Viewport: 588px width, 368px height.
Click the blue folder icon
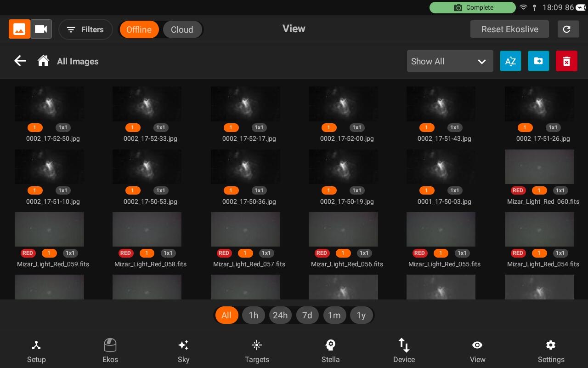pyautogui.click(x=538, y=61)
